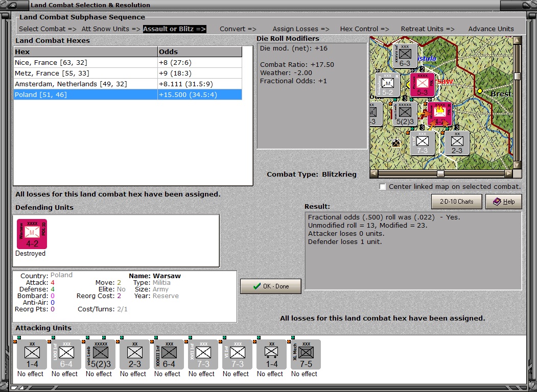
Task: Select the LXXI Inf 6-4 attacking unit
Action: 66,354
